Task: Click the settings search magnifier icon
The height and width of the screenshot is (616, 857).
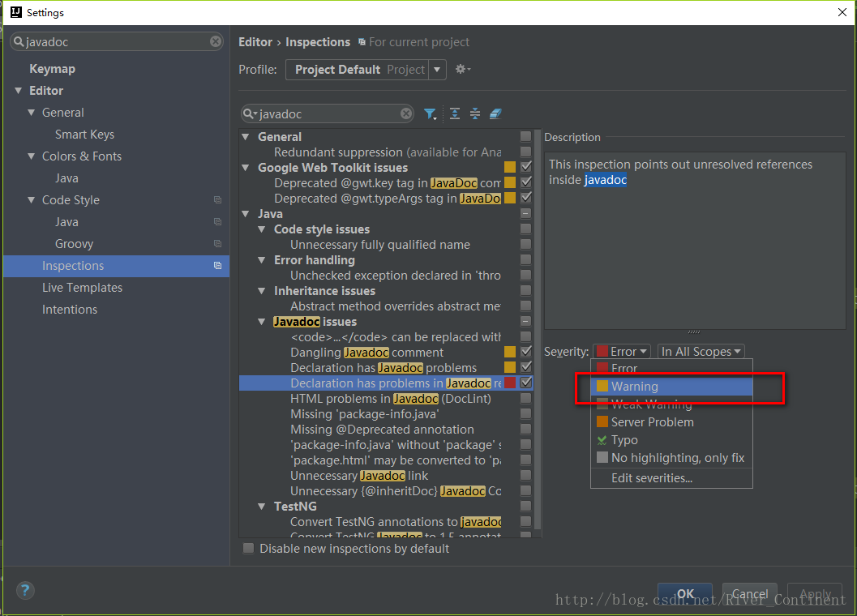Action: coord(19,41)
